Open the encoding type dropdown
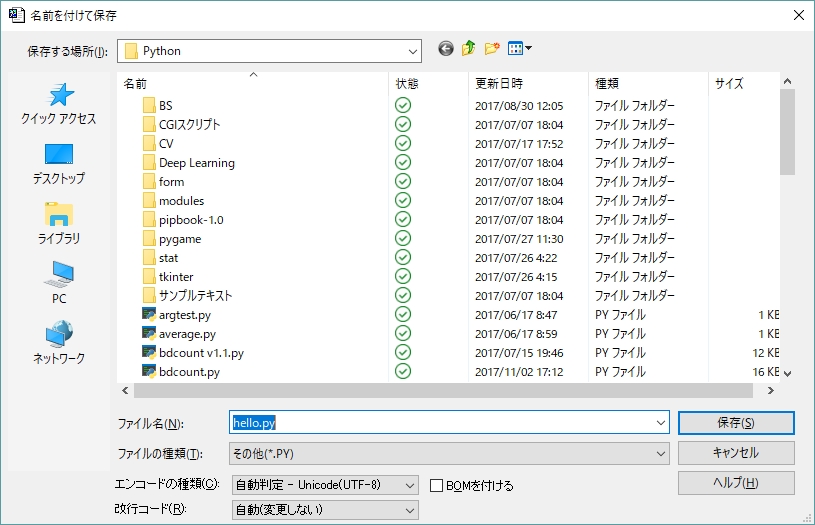The image size is (815, 525). click(409, 485)
